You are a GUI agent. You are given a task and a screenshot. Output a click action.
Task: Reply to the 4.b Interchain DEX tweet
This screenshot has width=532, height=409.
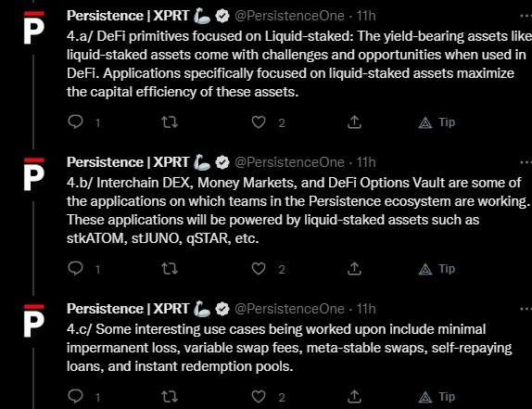click(x=75, y=268)
